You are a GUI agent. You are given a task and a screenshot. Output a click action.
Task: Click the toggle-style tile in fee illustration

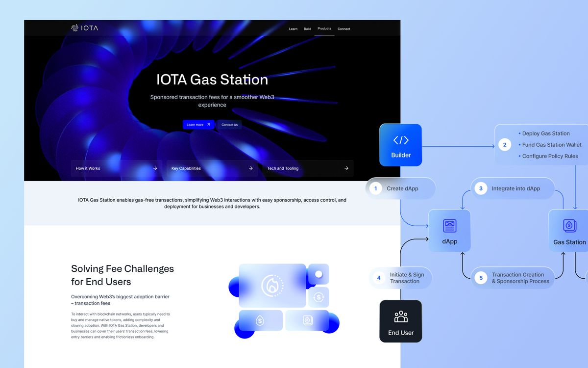318,274
